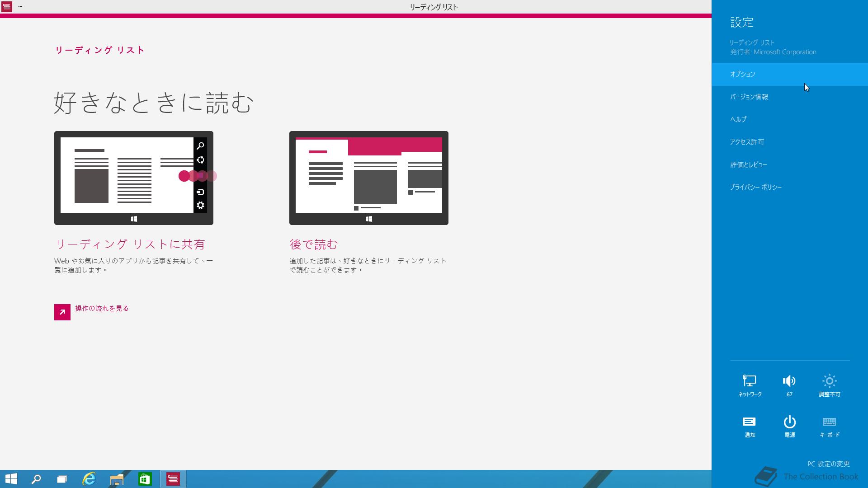
Task: Open PC 設定の変更 link
Action: [828, 464]
